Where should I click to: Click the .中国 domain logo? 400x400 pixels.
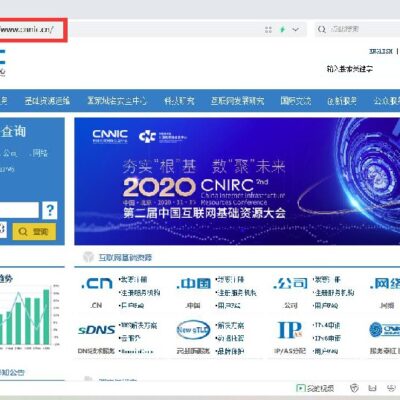(194, 284)
